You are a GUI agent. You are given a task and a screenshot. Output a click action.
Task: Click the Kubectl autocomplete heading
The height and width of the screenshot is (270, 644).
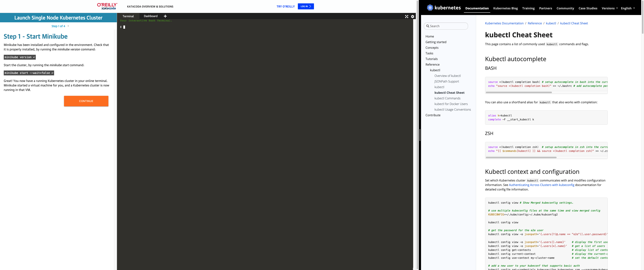pyautogui.click(x=515, y=59)
